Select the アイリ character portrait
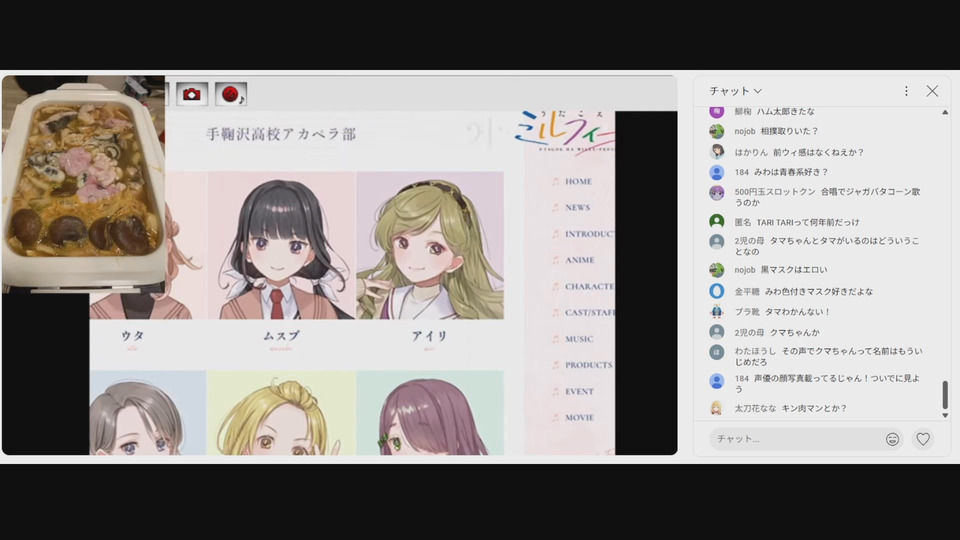This screenshot has height=540, width=960. (x=430, y=246)
